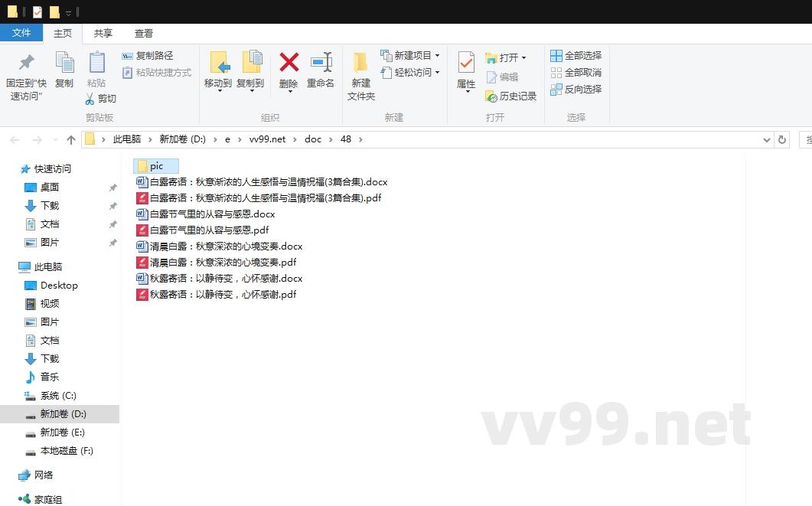
Task: Click the Cut (剪切) scissors icon
Action: coord(93,99)
